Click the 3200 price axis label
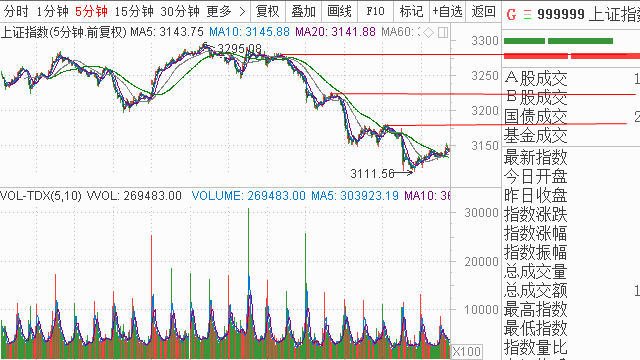Image resolution: width=640 pixels, height=360 pixels. click(x=485, y=111)
